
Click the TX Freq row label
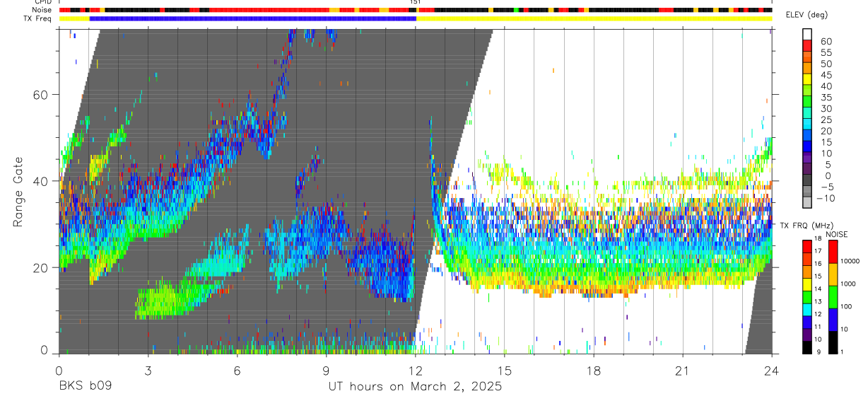click(x=37, y=18)
